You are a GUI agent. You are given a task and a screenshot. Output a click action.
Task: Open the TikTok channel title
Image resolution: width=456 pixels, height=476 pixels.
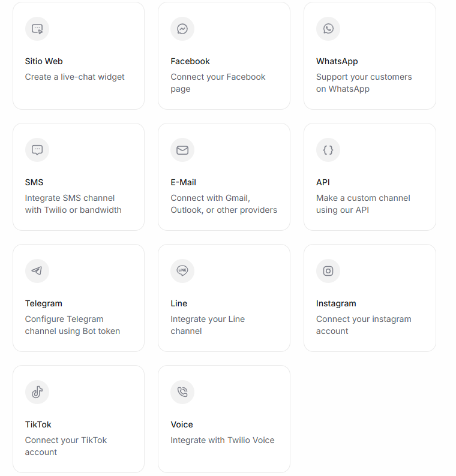click(x=38, y=424)
